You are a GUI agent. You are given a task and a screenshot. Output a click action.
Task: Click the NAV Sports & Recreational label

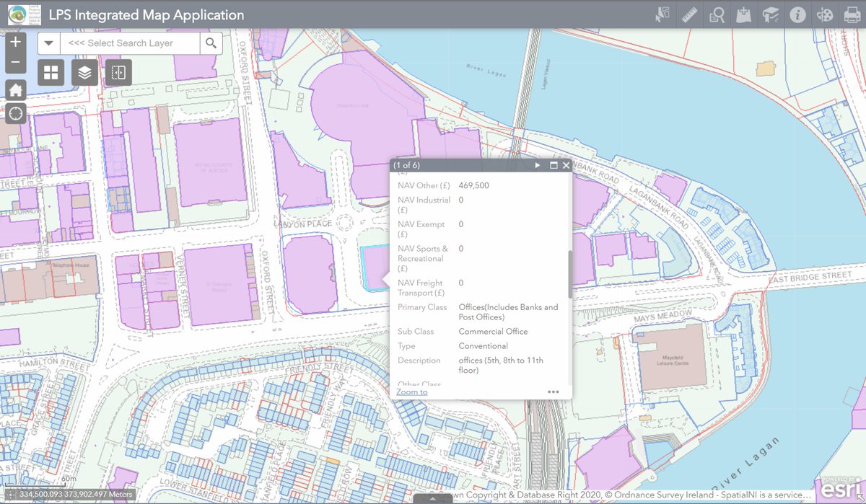[423, 258]
